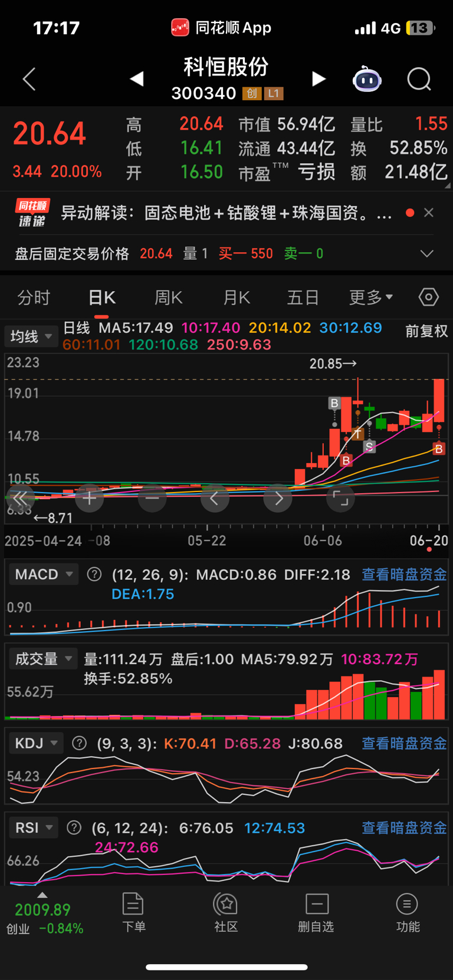The image size is (453, 980).
Task: Zoom out the K-line with minus
Action: (x=152, y=498)
